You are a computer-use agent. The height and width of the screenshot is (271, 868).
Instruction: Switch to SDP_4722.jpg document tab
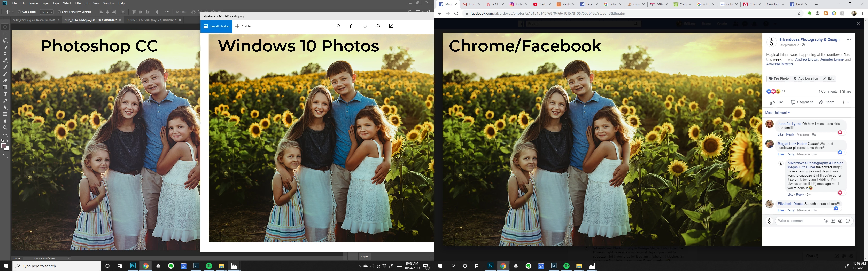point(34,20)
